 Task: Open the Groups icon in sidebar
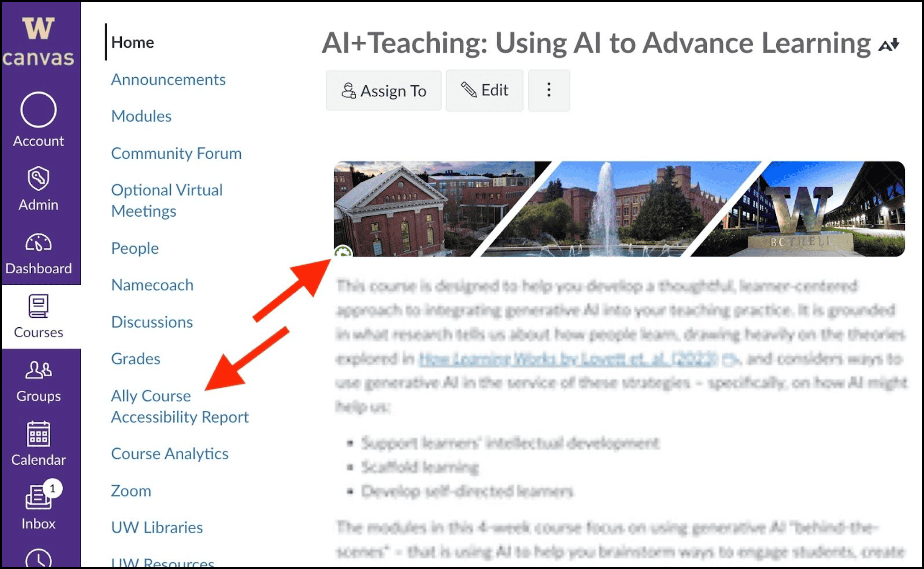(38, 370)
